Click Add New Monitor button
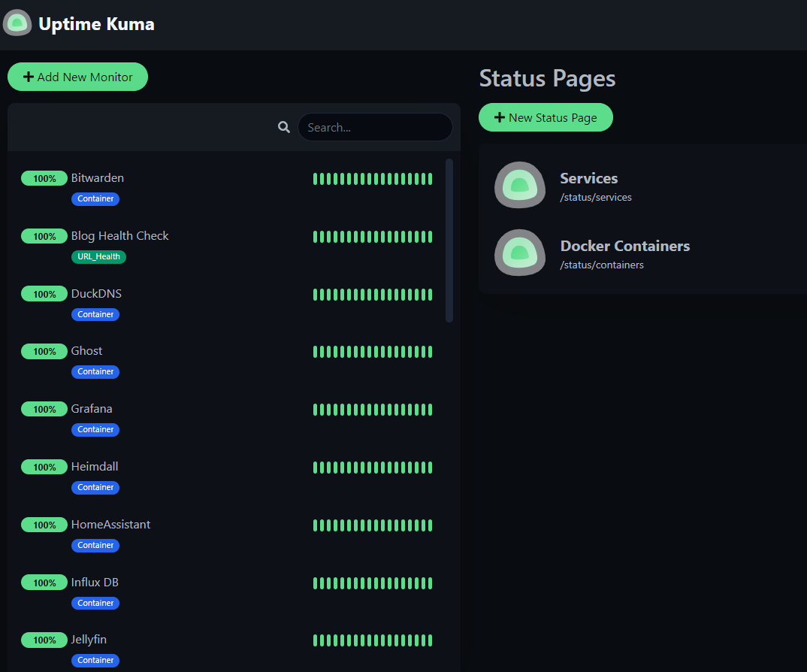This screenshot has width=807, height=672. (77, 77)
